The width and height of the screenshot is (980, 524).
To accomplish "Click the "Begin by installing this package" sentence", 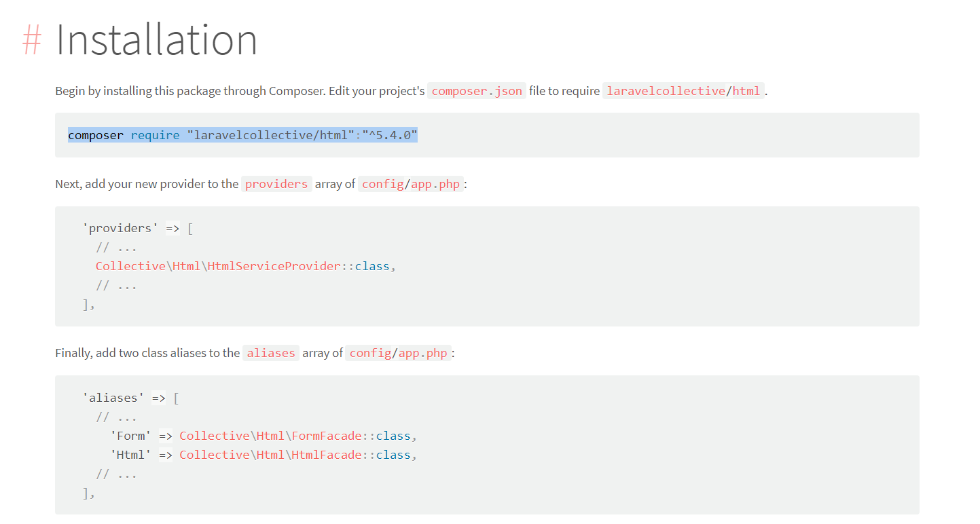I will [x=412, y=91].
